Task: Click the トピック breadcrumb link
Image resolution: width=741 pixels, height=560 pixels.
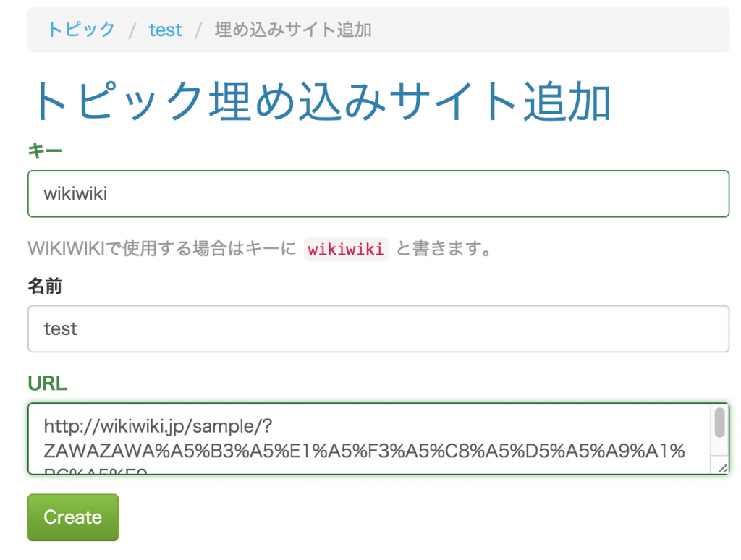Action: click(80, 30)
